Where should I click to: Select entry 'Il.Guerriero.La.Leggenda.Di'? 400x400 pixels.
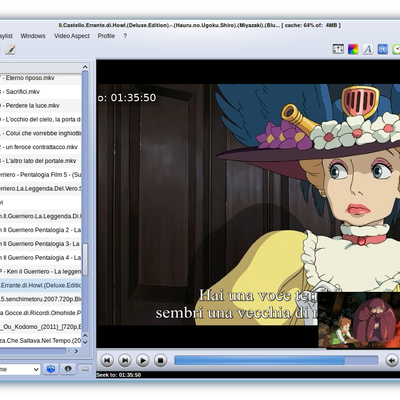pos(40,216)
